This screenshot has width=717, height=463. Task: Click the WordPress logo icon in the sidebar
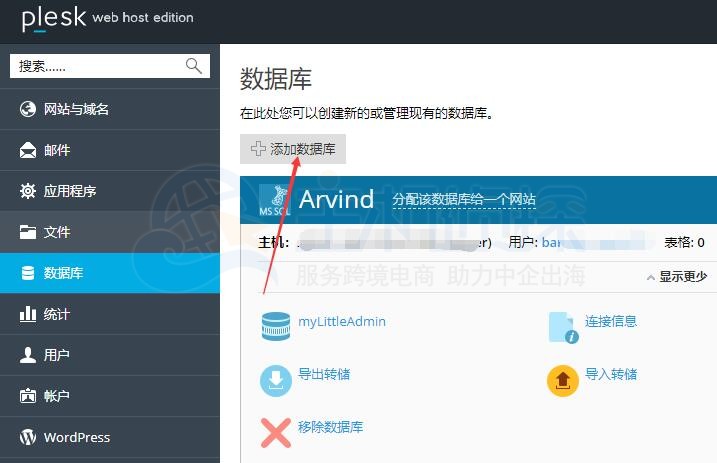pos(28,437)
